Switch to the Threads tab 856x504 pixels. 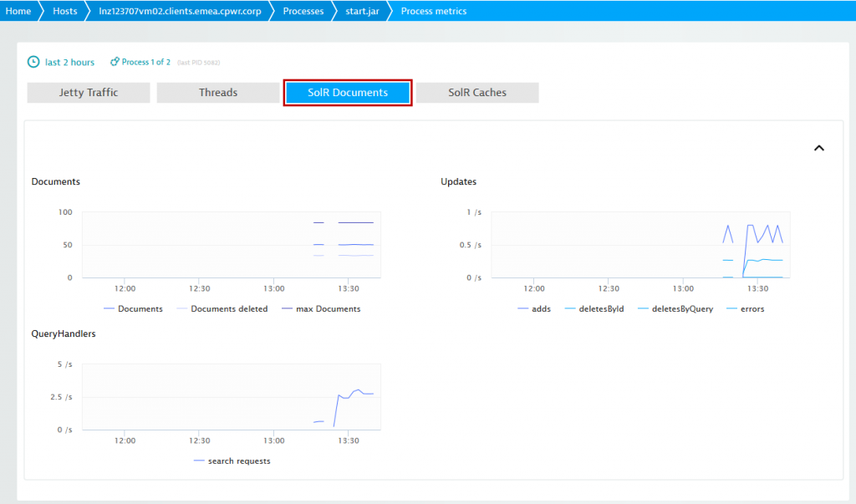click(218, 92)
